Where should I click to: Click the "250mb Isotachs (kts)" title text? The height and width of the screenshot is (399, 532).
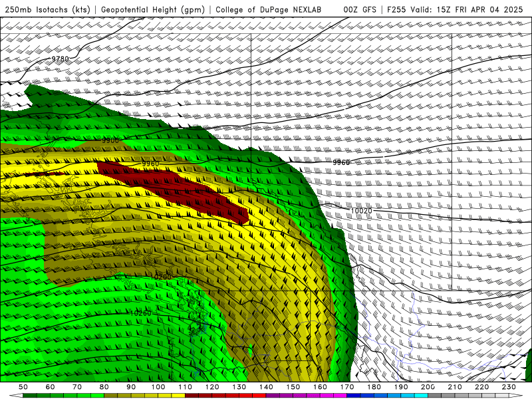pos(47,9)
